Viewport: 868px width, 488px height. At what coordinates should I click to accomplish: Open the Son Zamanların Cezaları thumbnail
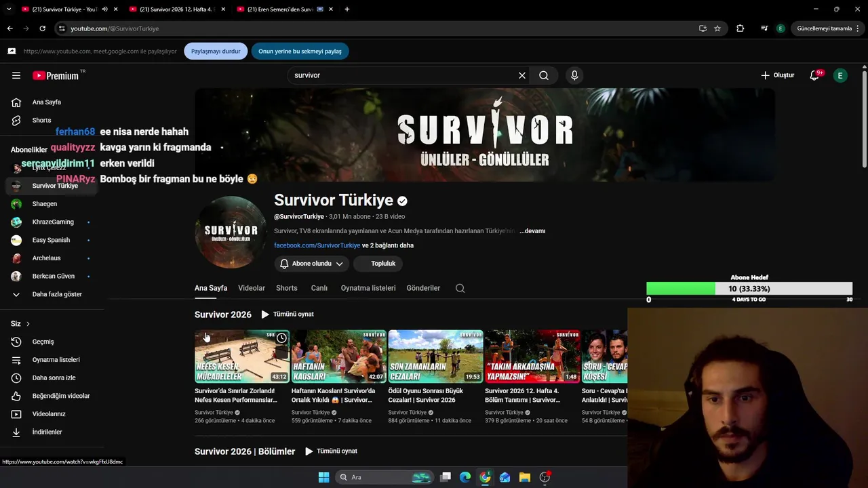pos(435,357)
